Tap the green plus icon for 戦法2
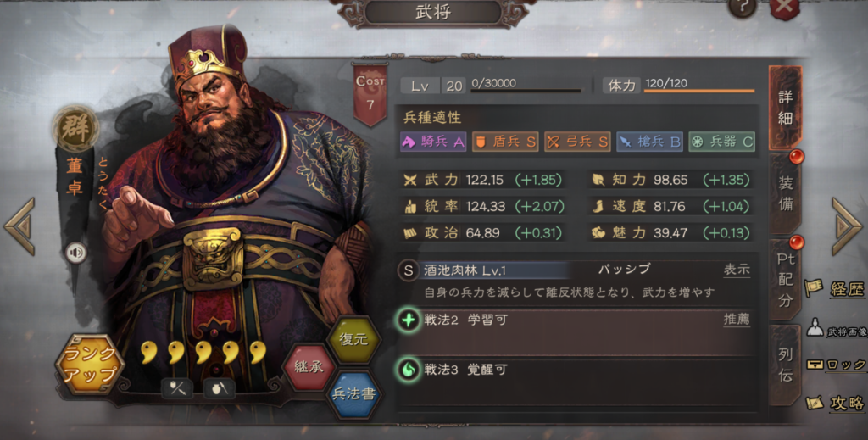This screenshot has width=868, height=440. pos(409,320)
